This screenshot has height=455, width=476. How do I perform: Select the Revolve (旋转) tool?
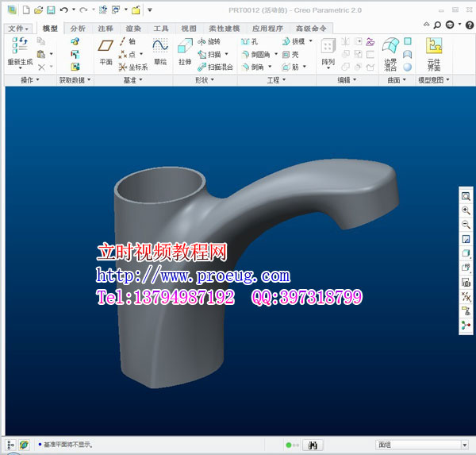pos(209,41)
